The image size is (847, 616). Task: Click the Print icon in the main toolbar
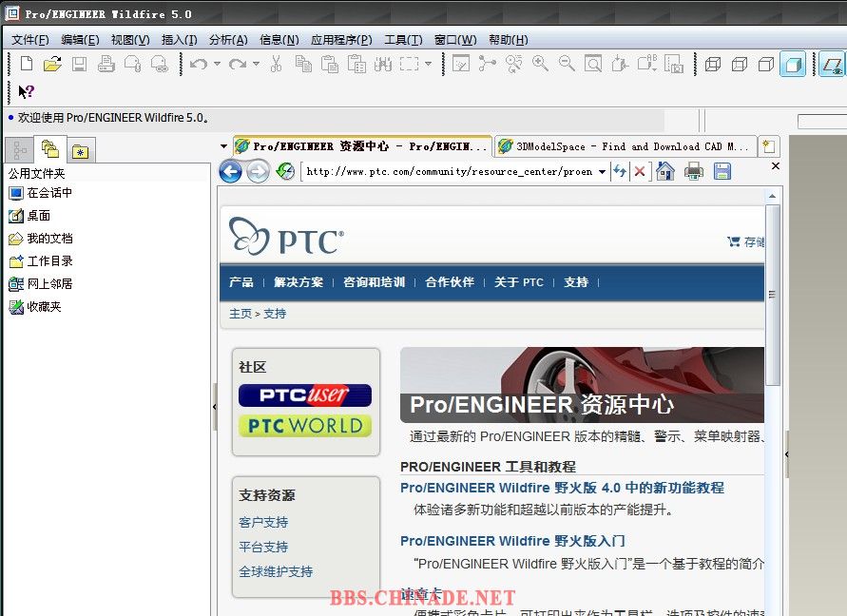point(106,64)
